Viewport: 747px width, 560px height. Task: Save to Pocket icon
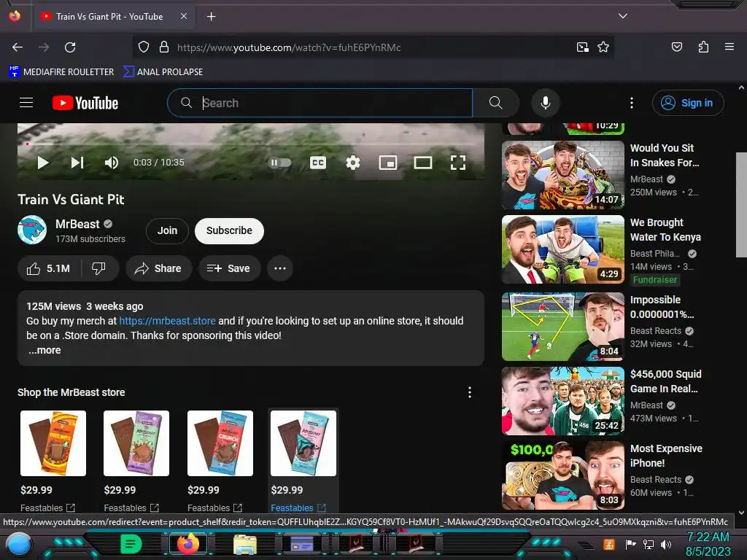pyautogui.click(x=676, y=47)
